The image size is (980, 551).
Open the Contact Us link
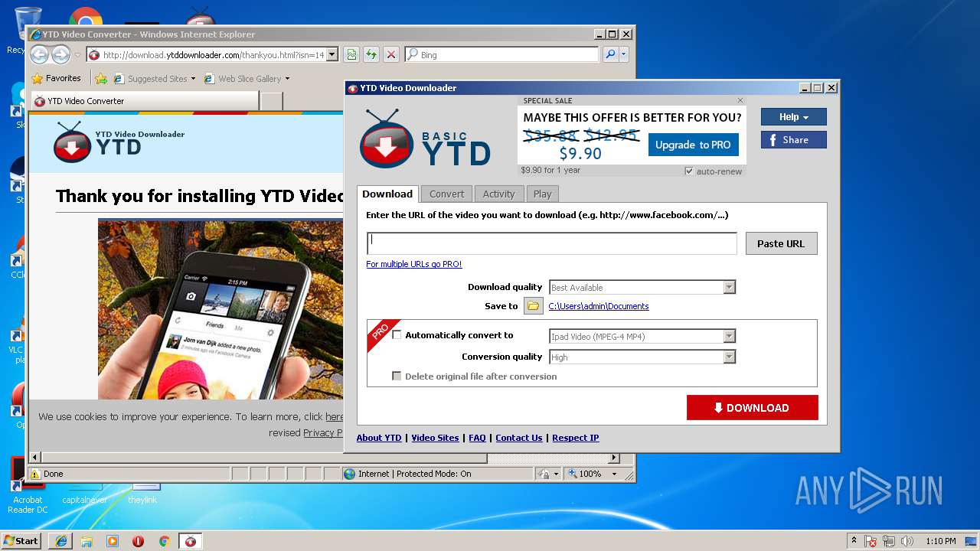(x=518, y=438)
